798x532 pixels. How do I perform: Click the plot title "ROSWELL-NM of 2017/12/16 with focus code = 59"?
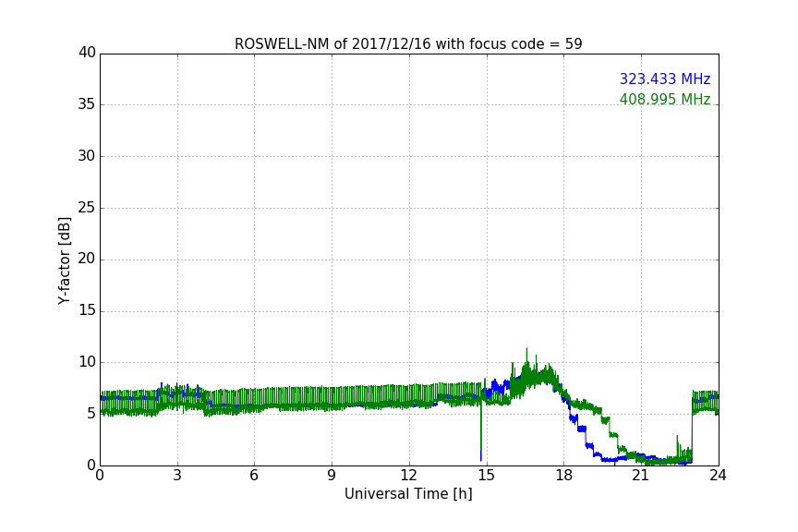tap(408, 43)
